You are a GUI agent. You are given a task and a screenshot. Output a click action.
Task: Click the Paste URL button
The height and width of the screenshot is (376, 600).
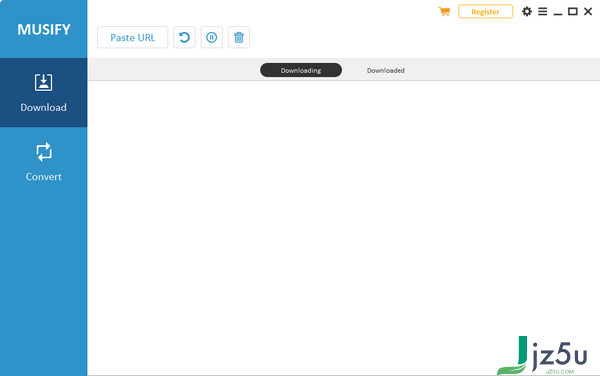pyautogui.click(x=132, y=37)
